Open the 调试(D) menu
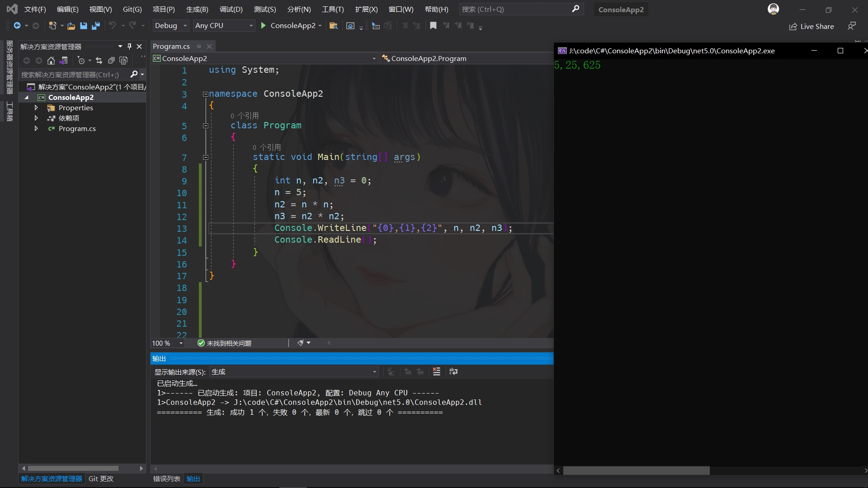The height and width of the screenshot is (488, 868). click(231, 9)
